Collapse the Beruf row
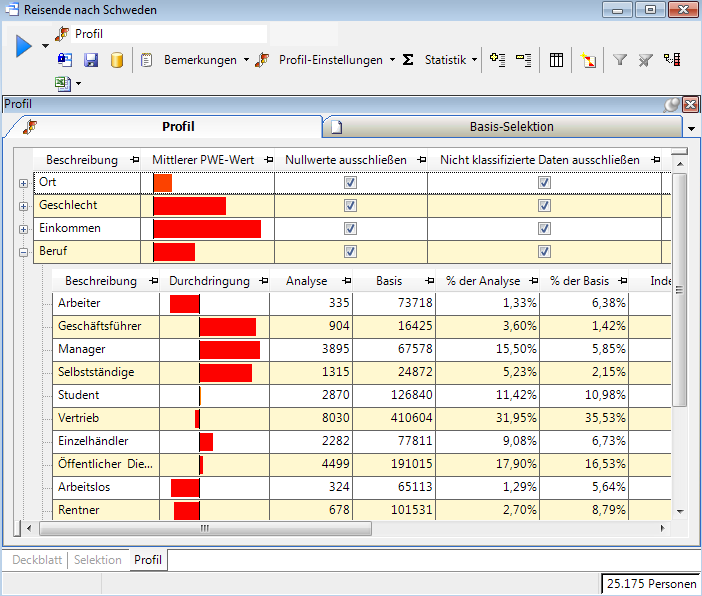Screen dimensions: 702x596 [x=23, y=252]
